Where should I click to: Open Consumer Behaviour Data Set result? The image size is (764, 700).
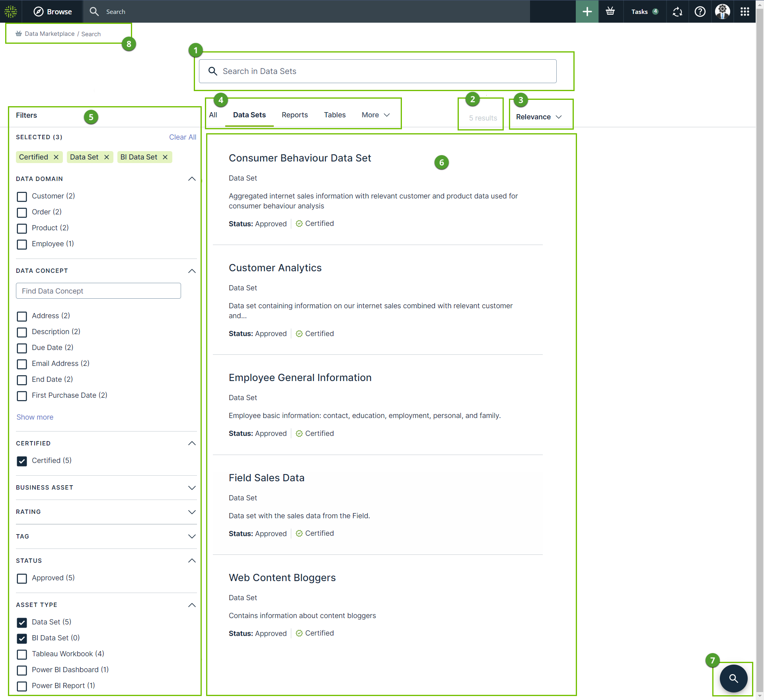coord(300,158)
